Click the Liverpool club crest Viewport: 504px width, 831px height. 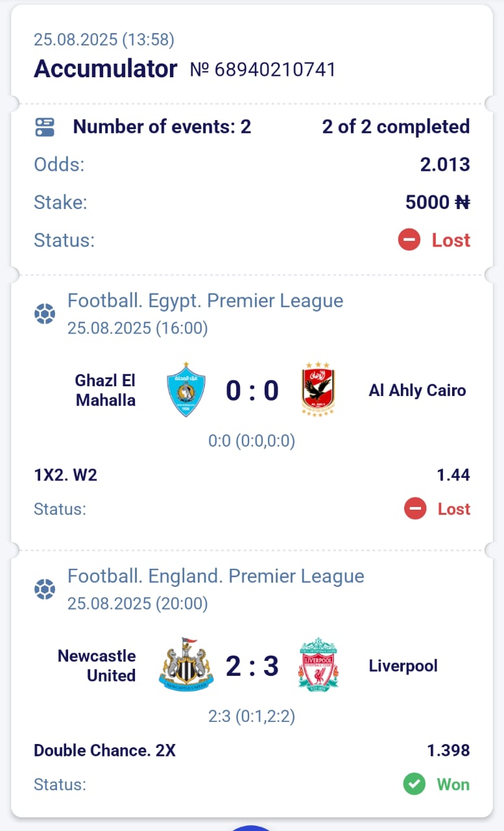click(x=318, y=665)
